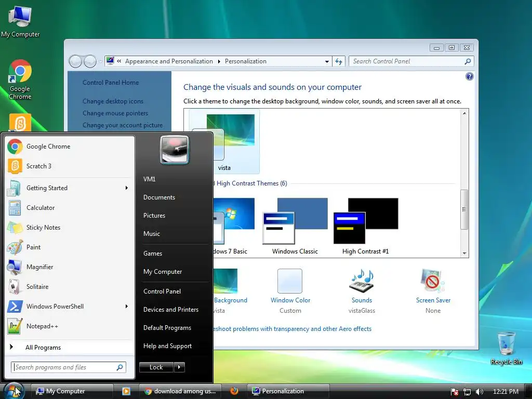Click the double chevron in the address bar
Image resolution: width=532 pixels, height=399 pixels.
pyautogui.click(x=119, y=61)
